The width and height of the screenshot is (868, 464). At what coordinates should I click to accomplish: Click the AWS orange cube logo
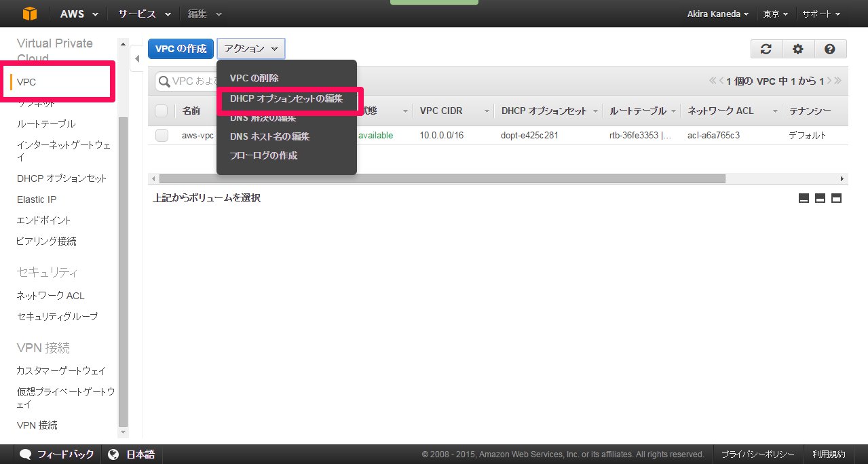pos(30,14)
